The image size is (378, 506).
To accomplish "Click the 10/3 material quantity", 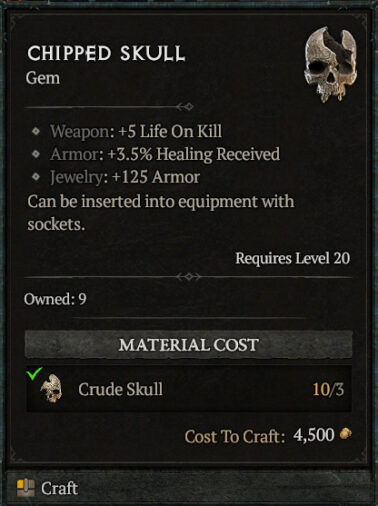I will 328,389.
